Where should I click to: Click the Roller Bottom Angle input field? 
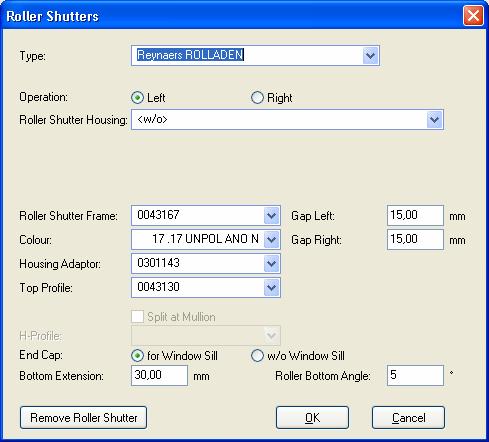[x=415, y=376]
